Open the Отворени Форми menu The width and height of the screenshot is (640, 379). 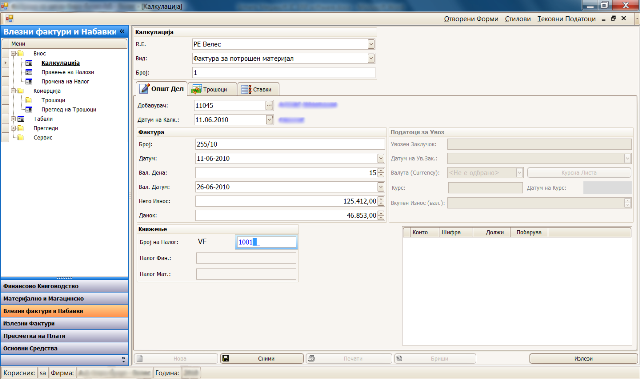[x=471, y=19]
